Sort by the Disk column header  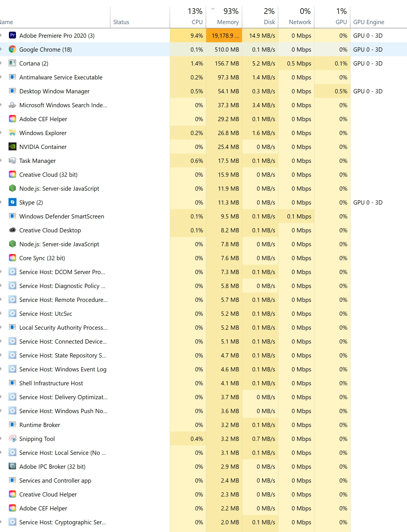click(x=260, y=17)
